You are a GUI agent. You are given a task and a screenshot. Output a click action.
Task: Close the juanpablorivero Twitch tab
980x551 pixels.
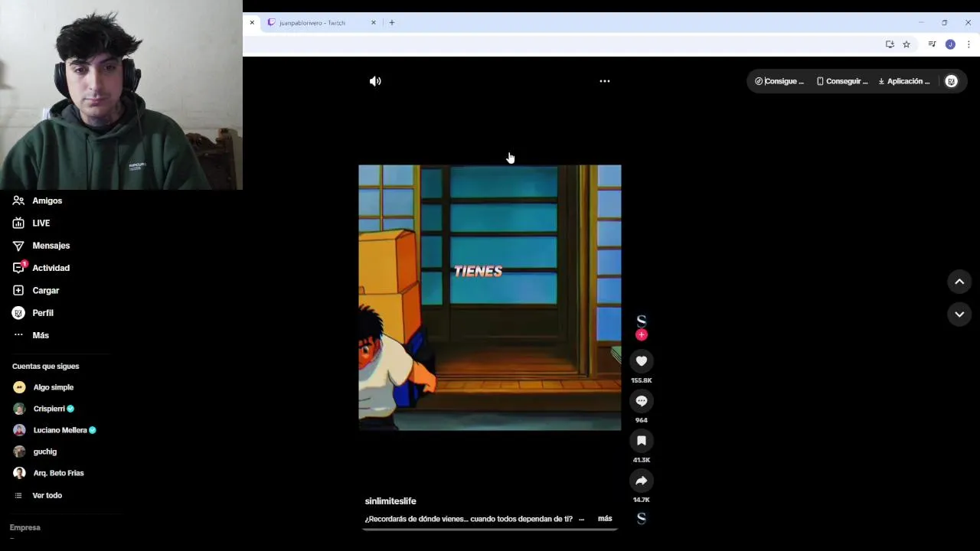(x=374, y=23)
